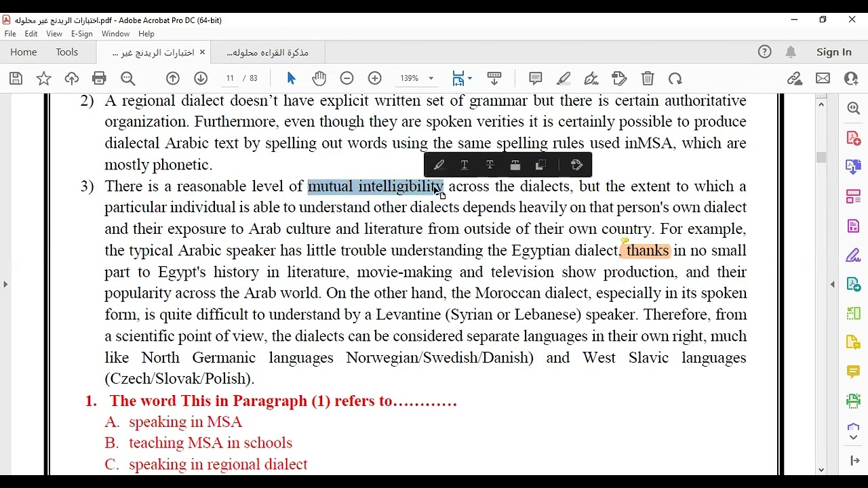Zoom in with the plus circle icon
The image size is (868, 488).
[x=374, y=79]
